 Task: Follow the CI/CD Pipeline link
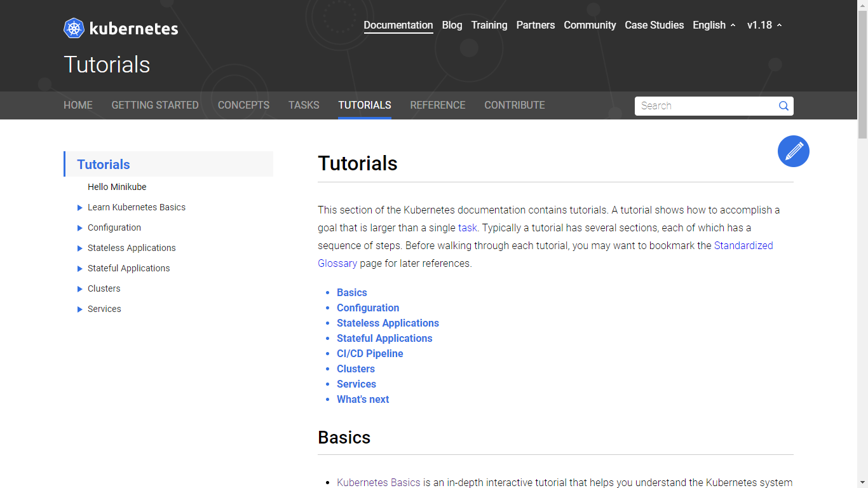point(370,354)
